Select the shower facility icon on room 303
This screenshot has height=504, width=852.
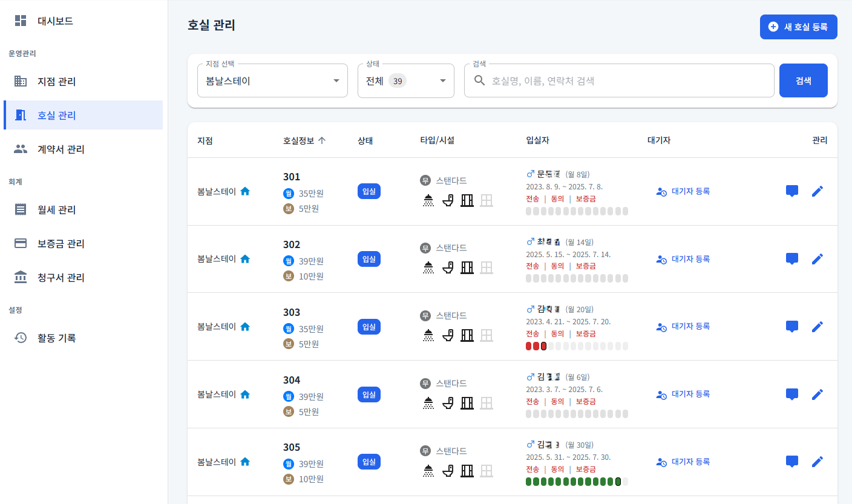[428, 335]
